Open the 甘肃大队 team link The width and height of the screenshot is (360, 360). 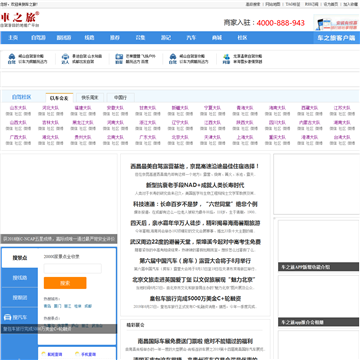[x=148, y=108]
